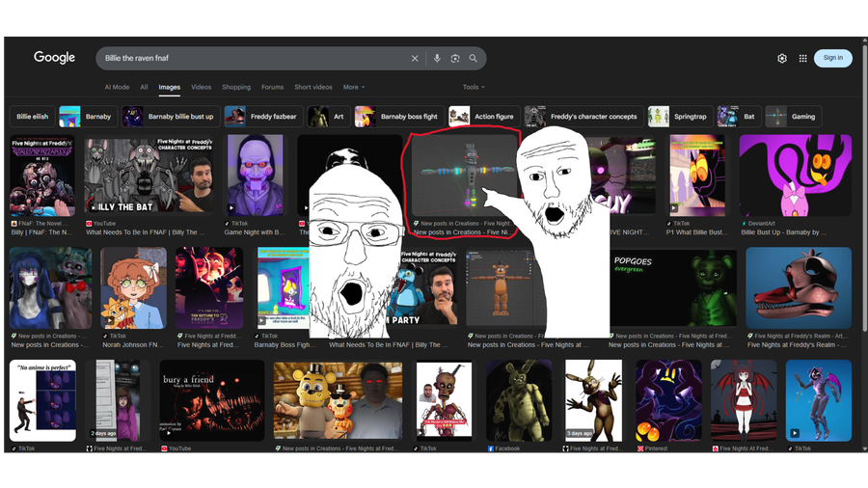This screenshot has height=488, width=868.
Task: Open the Tales from the Pizzaplex book thumbnail
Action: pos(42,176)
